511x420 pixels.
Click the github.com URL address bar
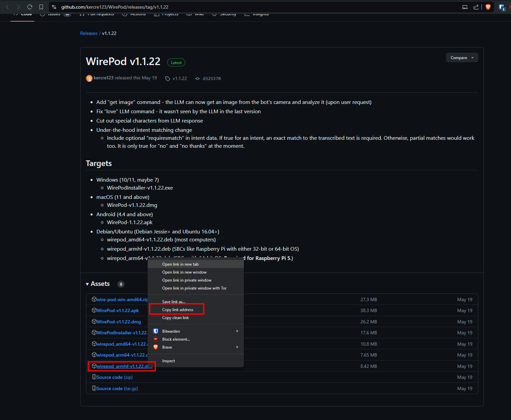coord(115,7)
